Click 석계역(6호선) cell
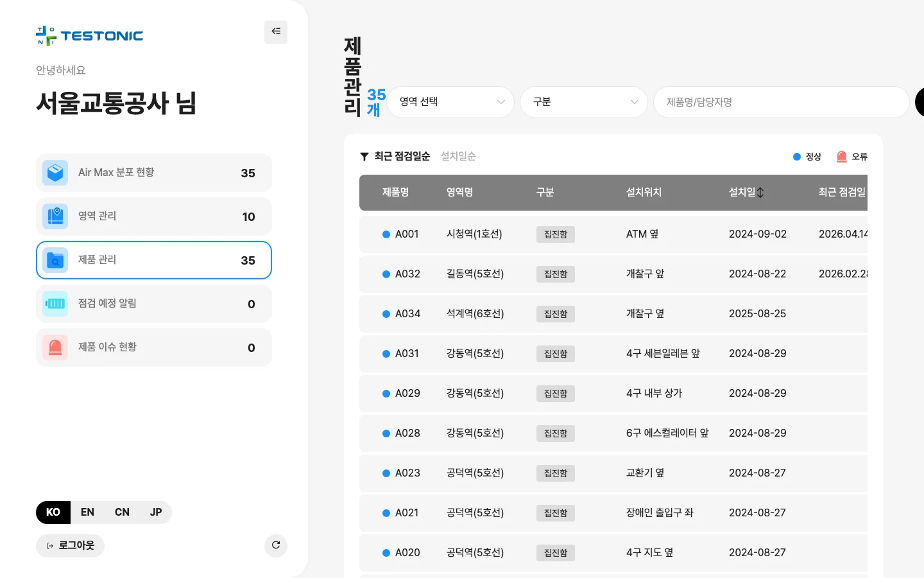 click(x=475, y=314)
